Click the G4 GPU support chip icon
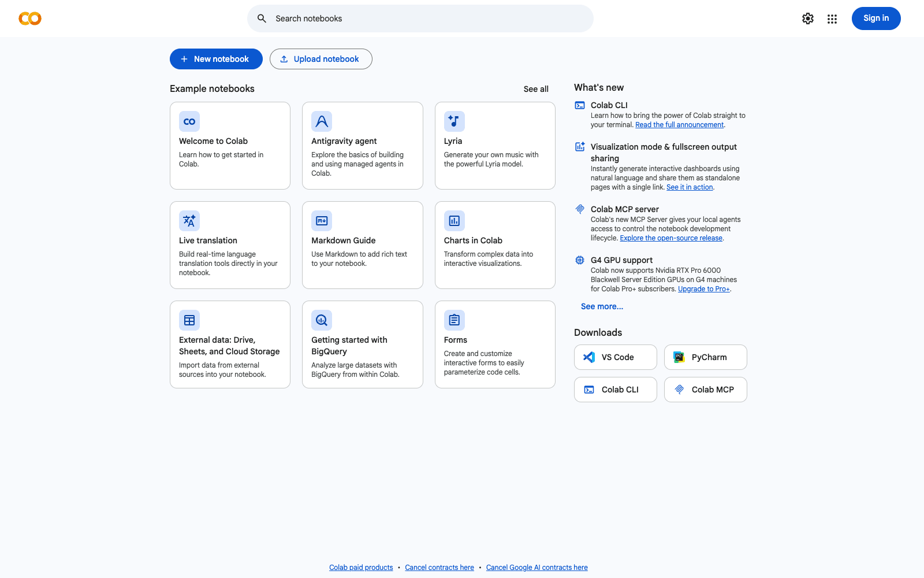 pyautogui.click(x=580, y=260)
